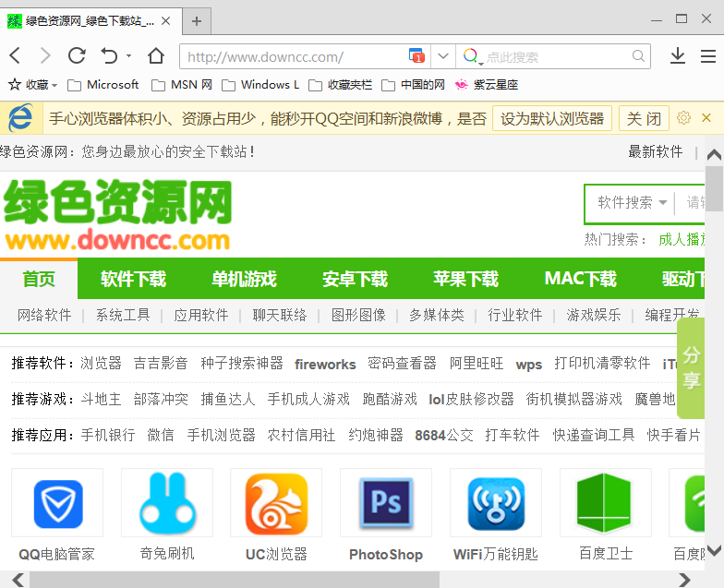Open the 紫云星座 bookmark
The image size is (724, 588).
[487, 85]
